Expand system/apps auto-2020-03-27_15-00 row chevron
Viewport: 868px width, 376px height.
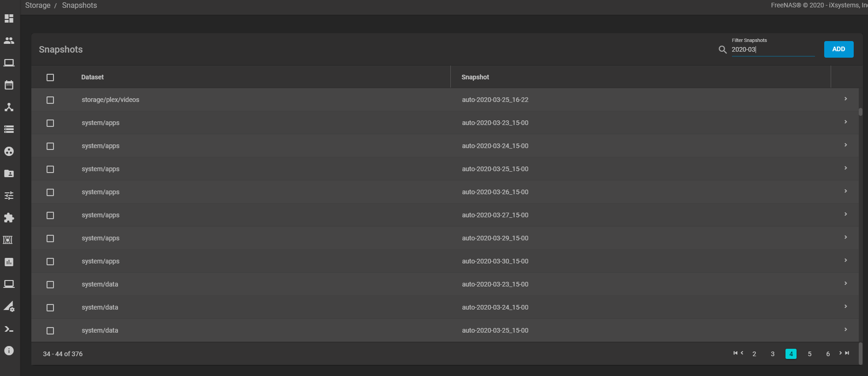pos(845,214)
